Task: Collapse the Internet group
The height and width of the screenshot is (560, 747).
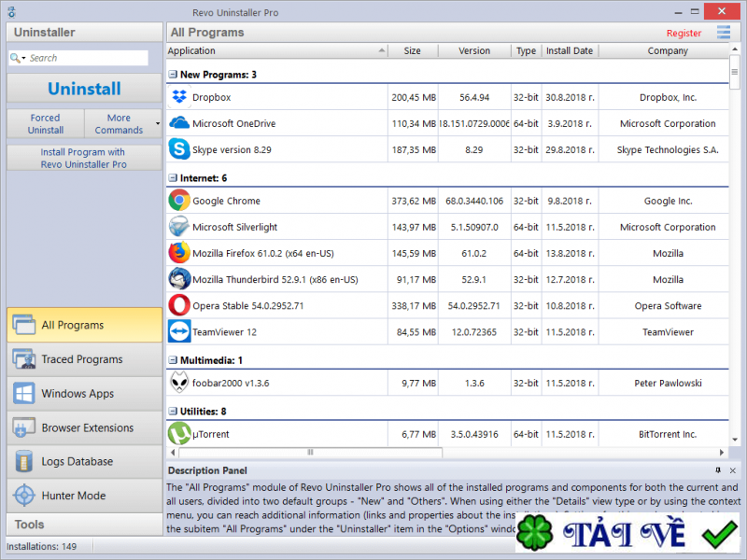Action: 173,177
